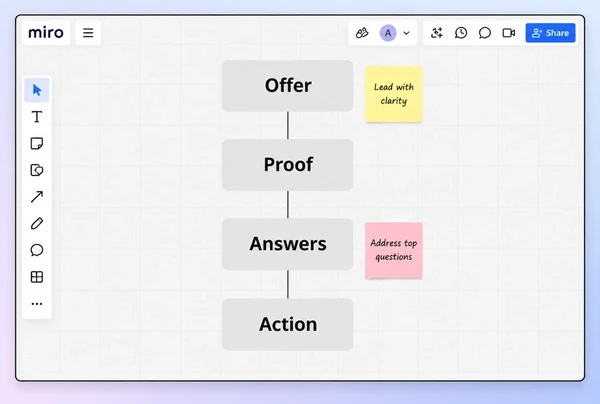The height and width of the screenshot is (404, 600).
Task: Select the yellow 'Lead with clarity' sticky note
Action: (x=394, y=94)
